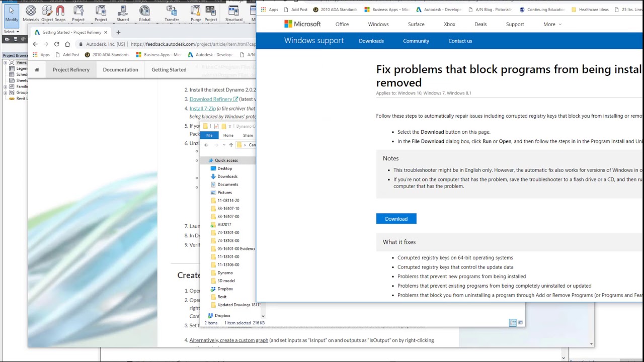
Task: Open the Support menu on Microsoft site
Action: tap(515, 24)
